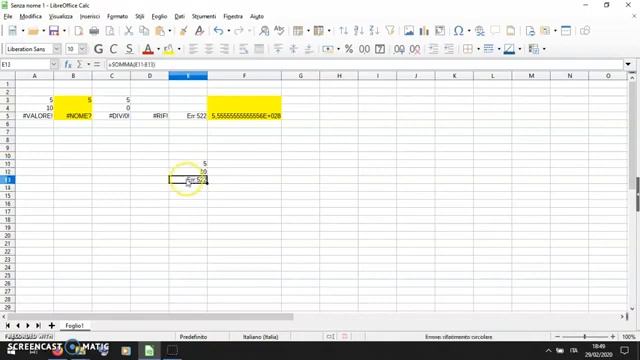Viewport: 640px width, 360px height.
Task: Insert pivot table icon
Action: [440, 31]
